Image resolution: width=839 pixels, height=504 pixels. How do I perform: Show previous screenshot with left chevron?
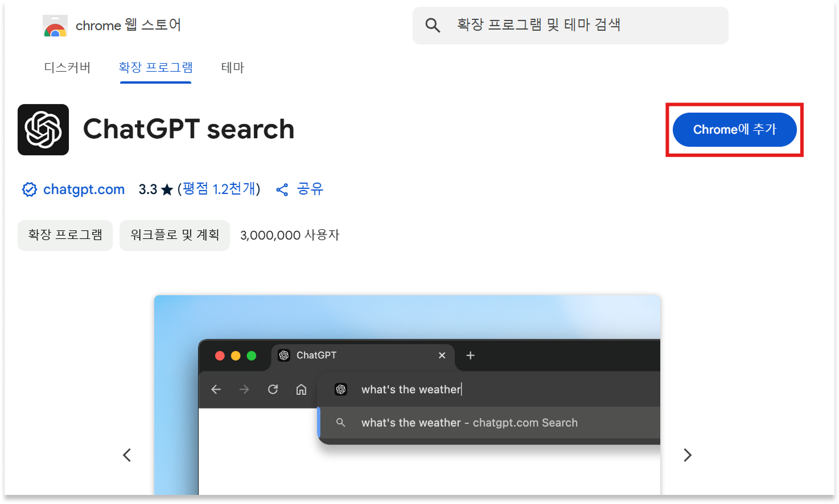[x=127, y=455]
